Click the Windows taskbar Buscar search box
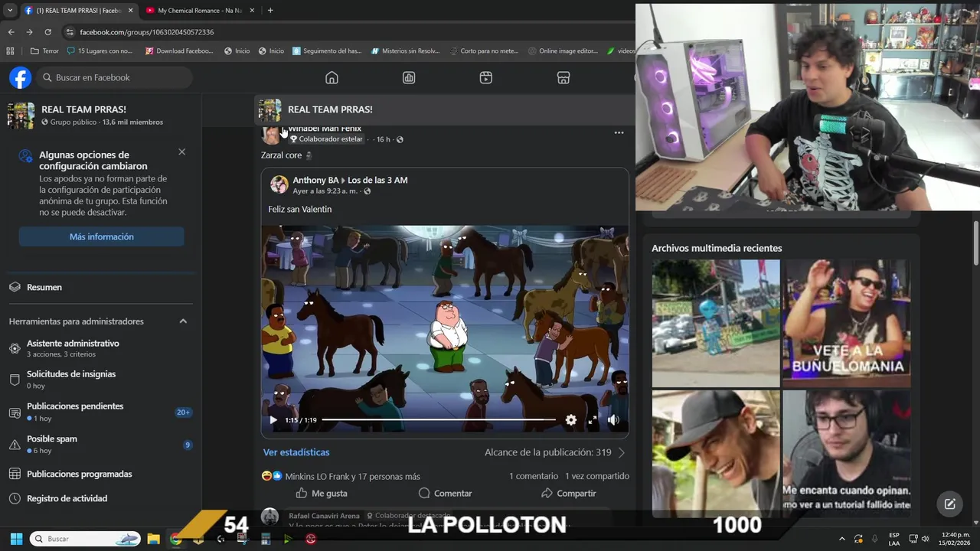Image resolution: width=980 pixels, height=551 pixels. [x=85, y=539]
